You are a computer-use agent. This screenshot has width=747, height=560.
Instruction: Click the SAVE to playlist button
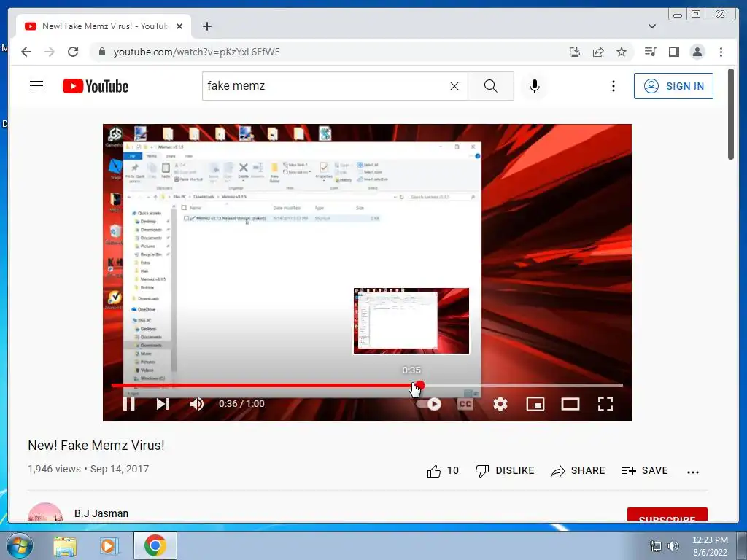pyautogui.click(x=645, y=471)
